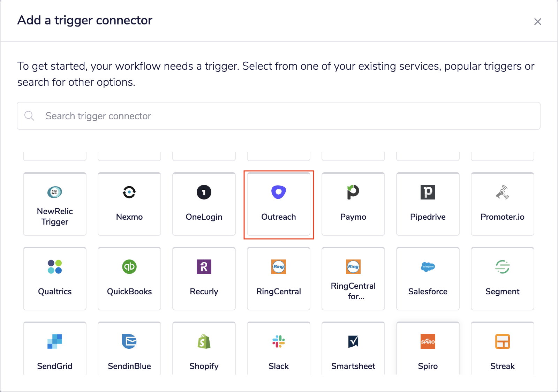Image resolution: width=558 pixels, height=392 pixels.
Task: Select the RingCentral connector tile
Action: tap(278, 279)
